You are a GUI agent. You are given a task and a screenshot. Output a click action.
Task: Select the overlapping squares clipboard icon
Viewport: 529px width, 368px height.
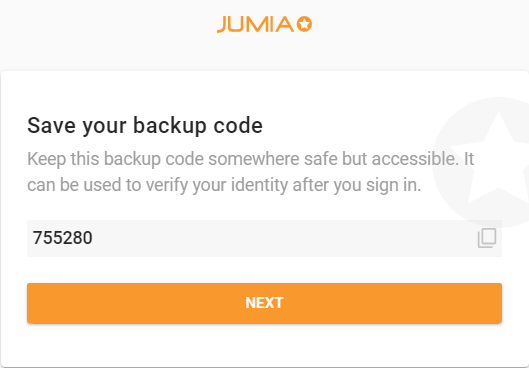(487, 238)
